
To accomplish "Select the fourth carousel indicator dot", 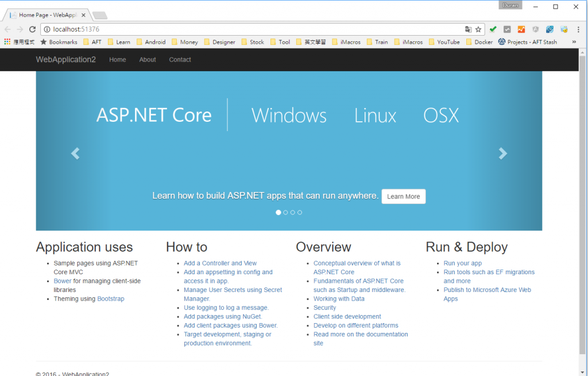I will (x=300, y=213).
